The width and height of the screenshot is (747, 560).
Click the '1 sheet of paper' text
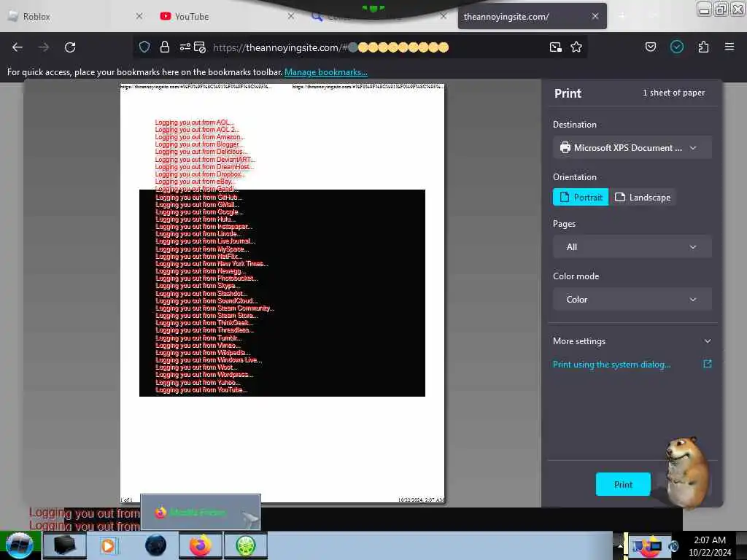pyautogui.click(x=673, y=93)
